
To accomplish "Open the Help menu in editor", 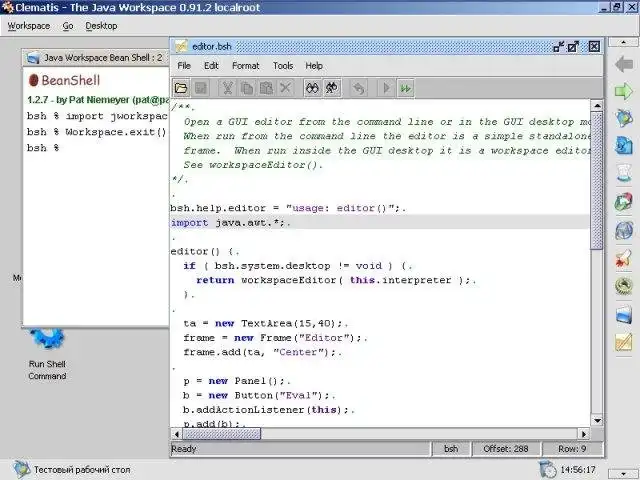I will (x=314, y=66).
